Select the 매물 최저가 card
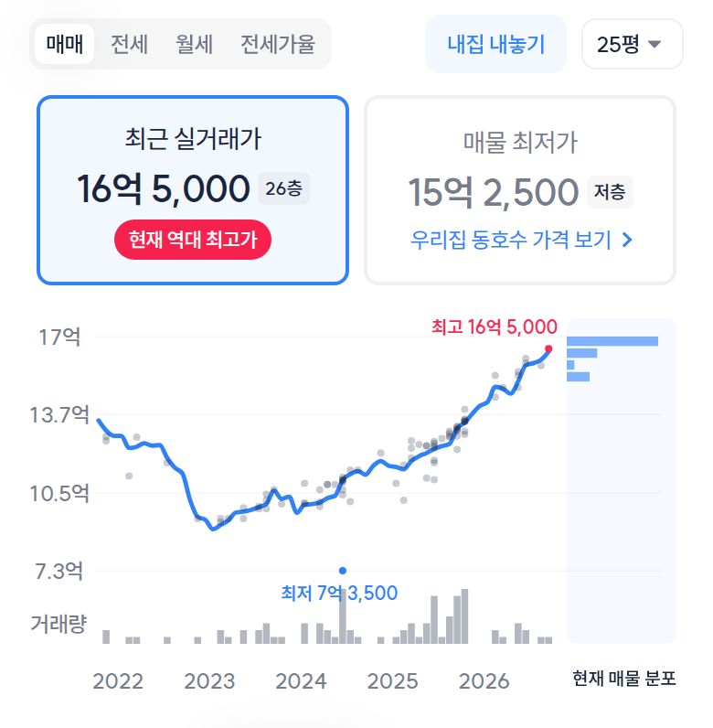Viewport: 713px width, 728px height. coord(520,190)
